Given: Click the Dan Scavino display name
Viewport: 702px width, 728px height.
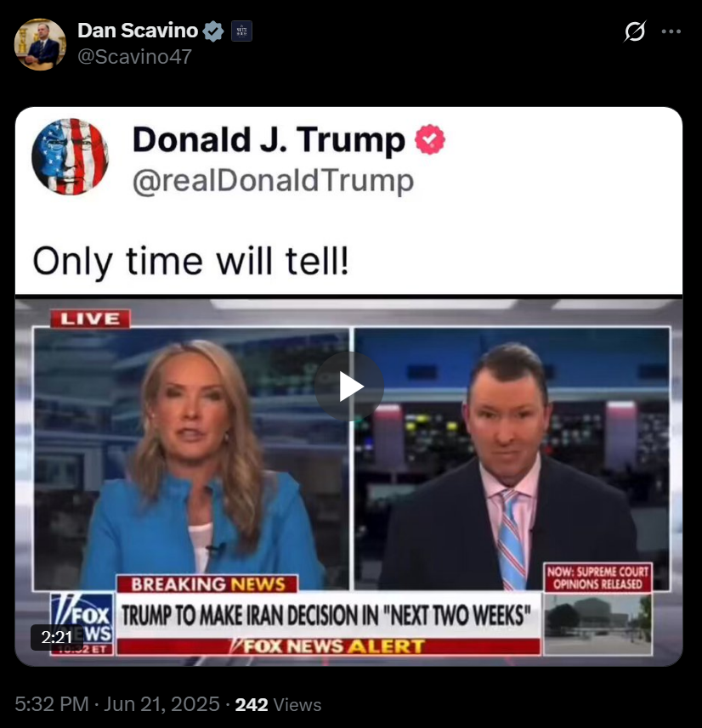Looking at the screenshot, I should pos(138,31).
